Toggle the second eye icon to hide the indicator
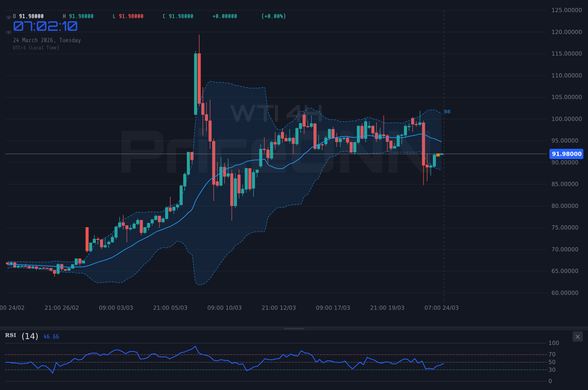The image size is (588, 390). click(x=8, y=32)
